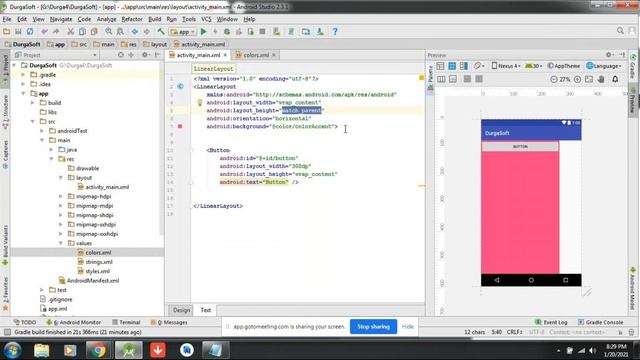Expand the mipmap-hdpi folder node
The image size is (640, 360).
61,196
